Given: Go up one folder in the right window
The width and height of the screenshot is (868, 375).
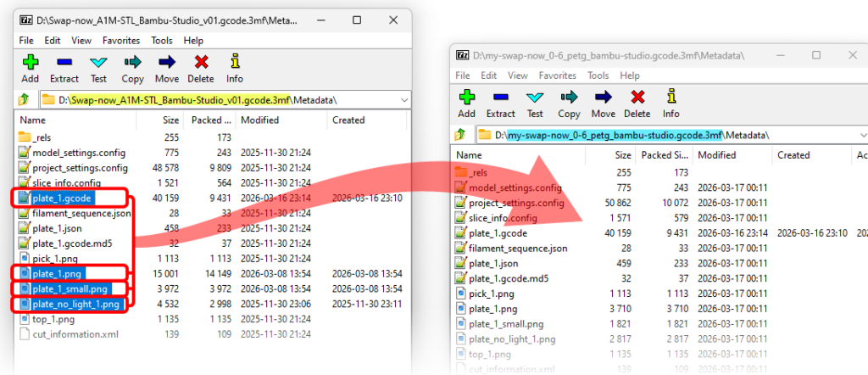Looking at the screenshot, I should click(460, 135).
